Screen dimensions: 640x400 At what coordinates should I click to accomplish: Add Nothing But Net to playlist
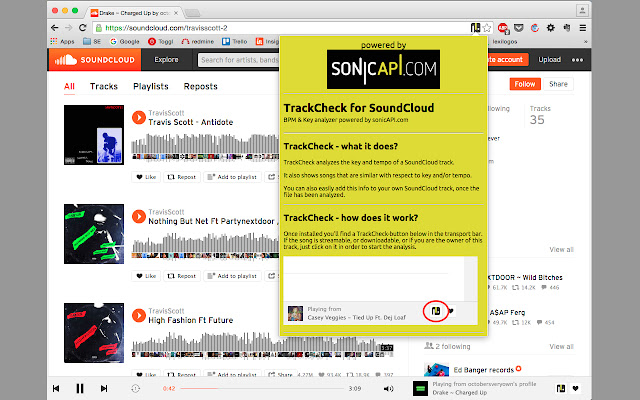click(x=232, y=276)
